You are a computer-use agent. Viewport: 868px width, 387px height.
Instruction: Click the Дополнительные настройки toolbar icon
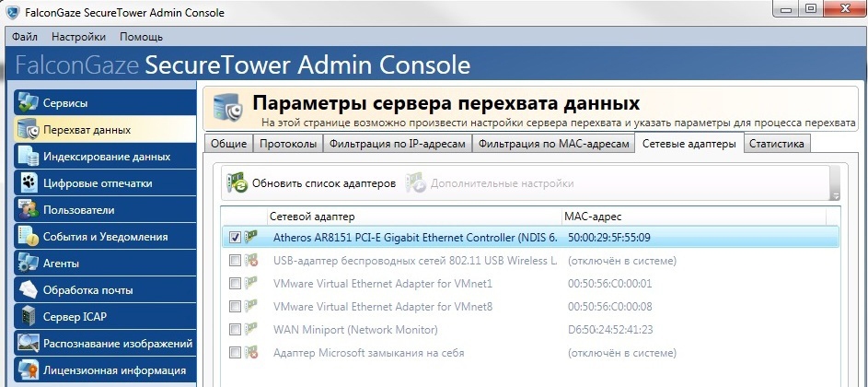416,183
